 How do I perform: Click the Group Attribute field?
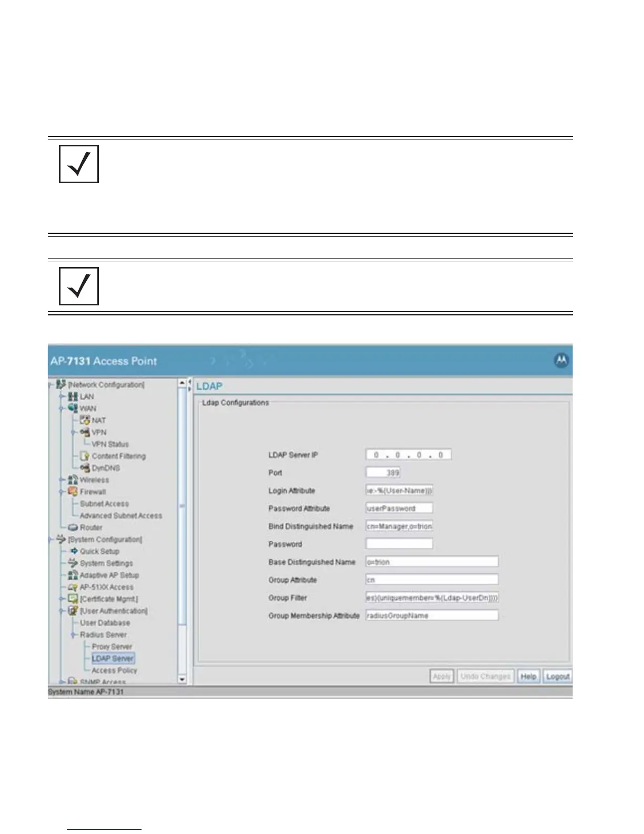pyautogui.click(x=432, y=580)
